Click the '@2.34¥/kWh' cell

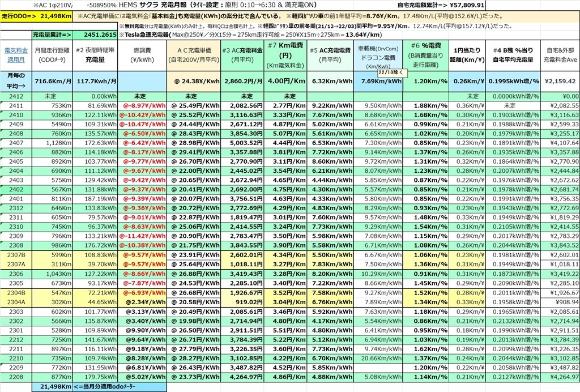pyautogui.click(x=142, y=302)
